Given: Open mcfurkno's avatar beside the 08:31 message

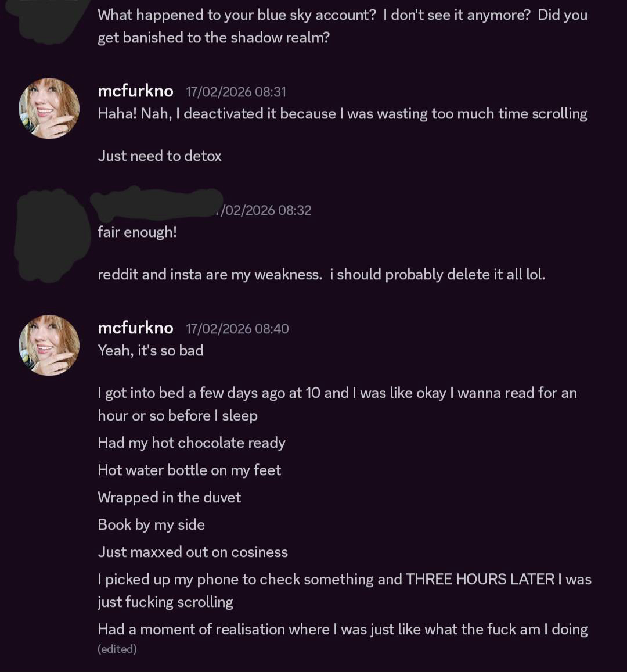Looking at the screenshot, I should pyautogui.click(x=49, y=109).
